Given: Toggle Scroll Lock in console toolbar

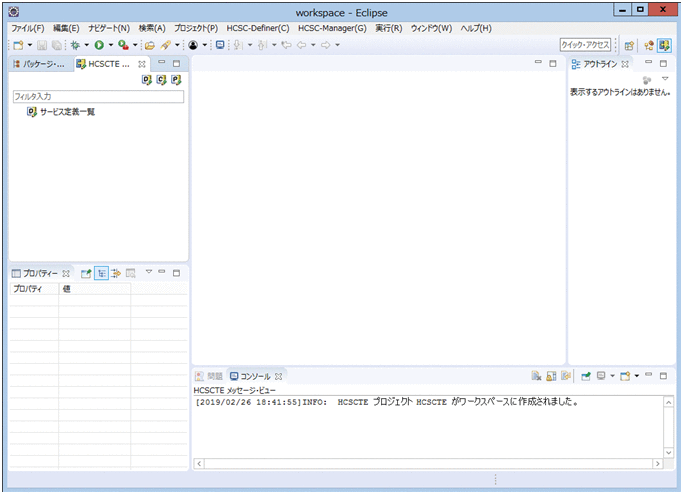Looking at the screenshot, I should [551, 376].
